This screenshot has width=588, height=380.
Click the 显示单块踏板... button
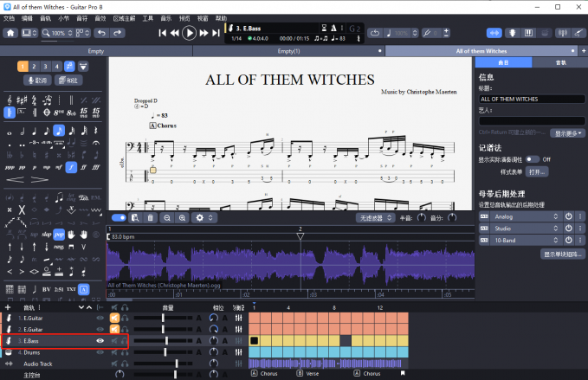(562, 254)
